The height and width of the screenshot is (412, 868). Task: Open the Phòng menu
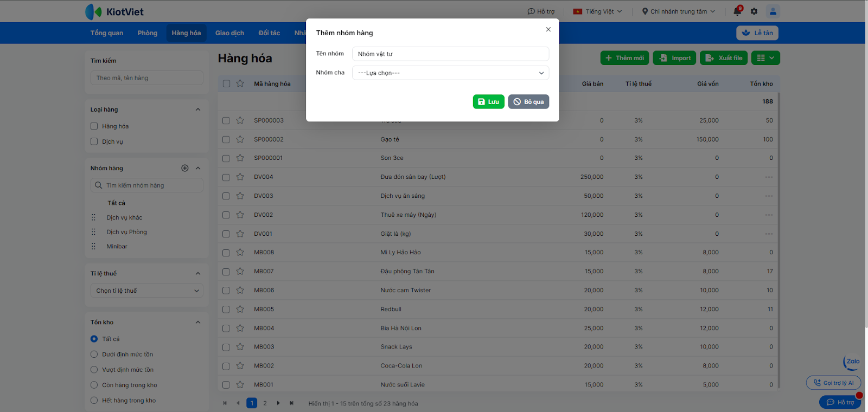click(x=148, y=33)
